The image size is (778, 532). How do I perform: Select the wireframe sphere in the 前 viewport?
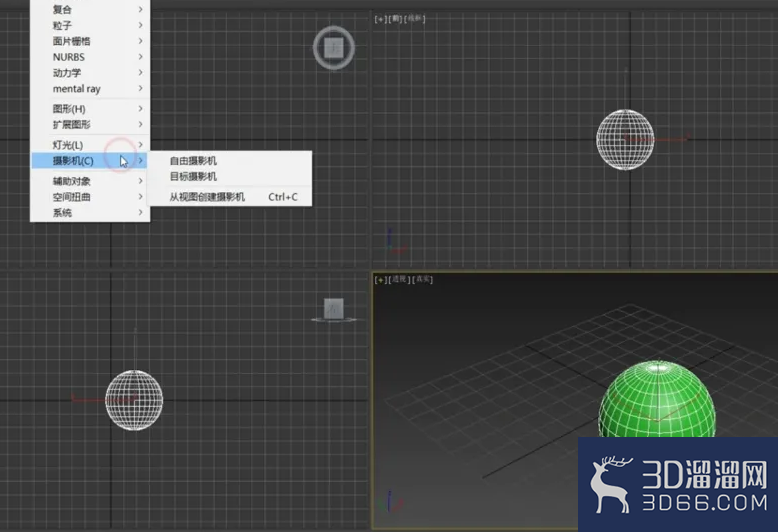pos(625,139)
